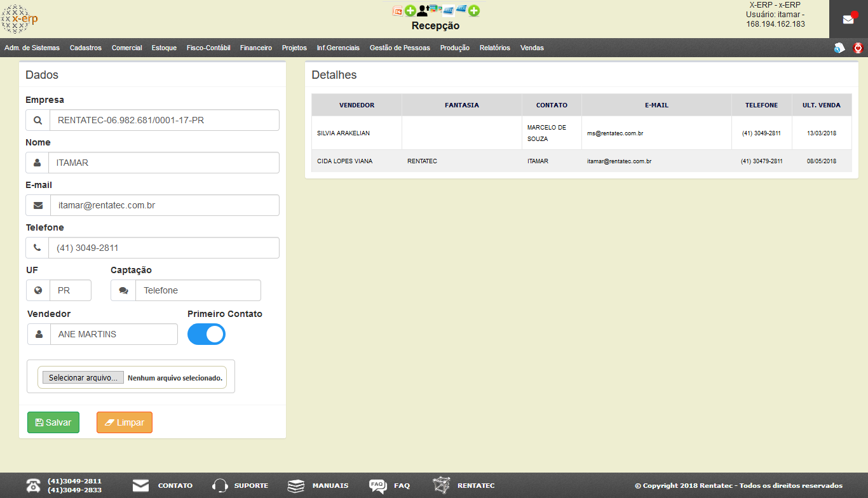This screenshot has height=498, width=868.
Task: Open the Vendas menu
Action: [532, 48]
